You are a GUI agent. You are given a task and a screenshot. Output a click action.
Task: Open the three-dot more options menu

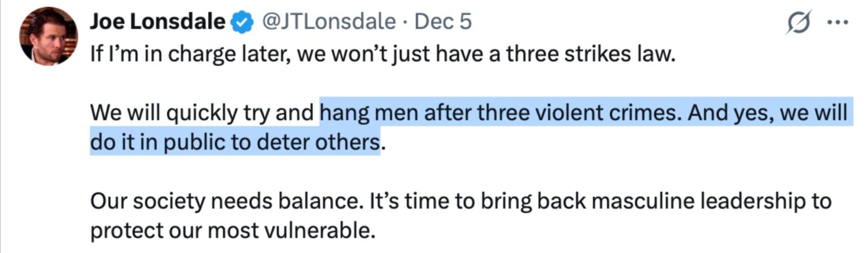pyautogui.click(x=837, y=22)
